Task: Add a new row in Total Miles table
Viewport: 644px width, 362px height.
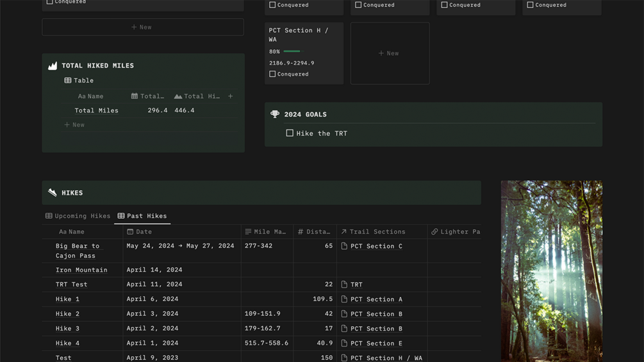Action: (74, 125)
